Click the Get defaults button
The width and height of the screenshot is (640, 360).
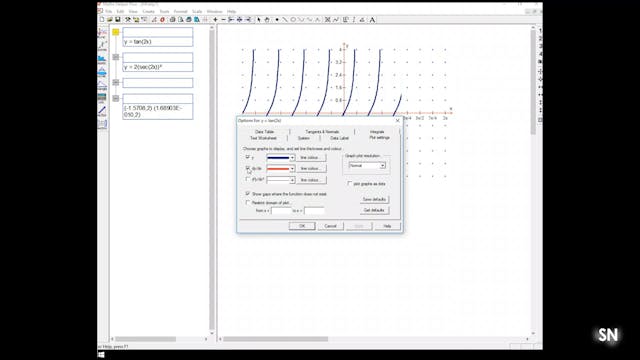click(x=374, y=210)
